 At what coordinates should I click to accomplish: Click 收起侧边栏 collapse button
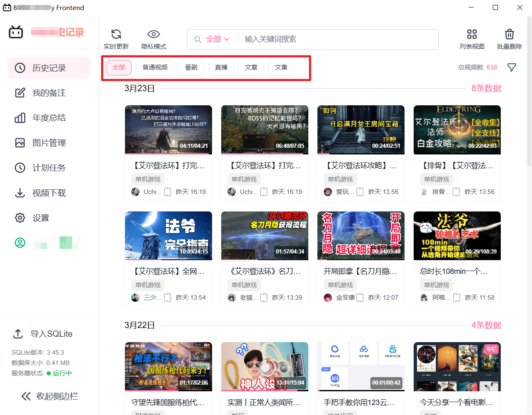coord(50,396)
